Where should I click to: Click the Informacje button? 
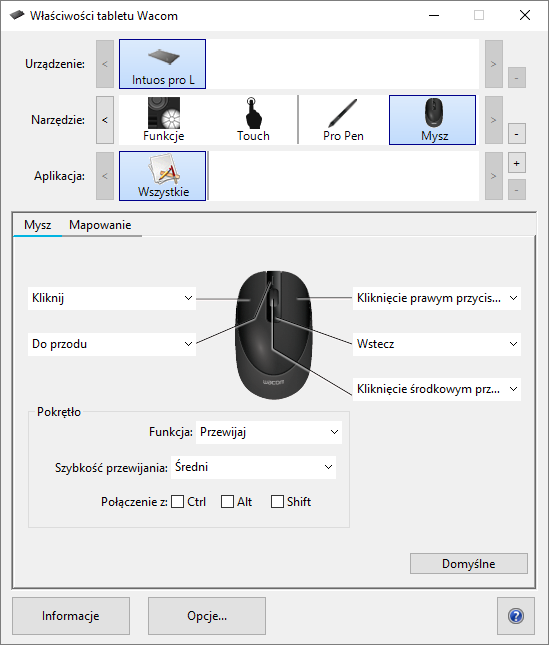click(71, 616)
